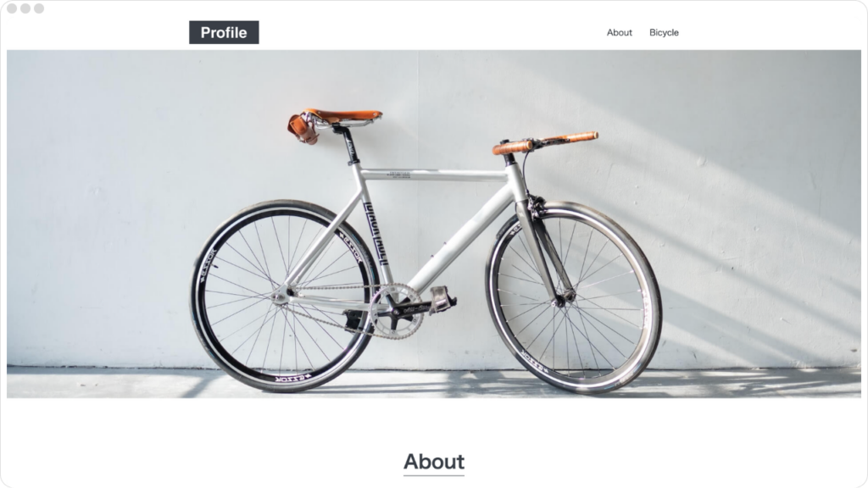The image size is (868, 488).
Task: Click the bicycle's front wheel
Action: click(x=574, y=297)
